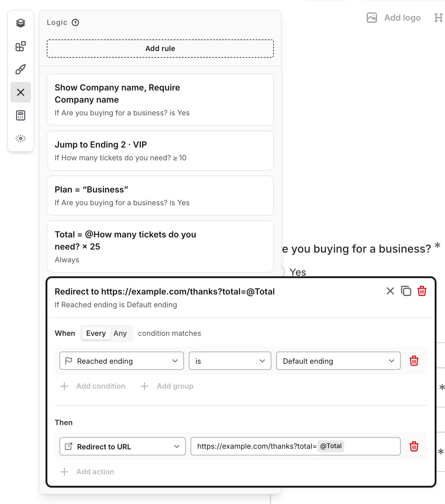Click Add condition
This screenshot has width=445, height=504.
pyautogui.click(x=93, y=386)
